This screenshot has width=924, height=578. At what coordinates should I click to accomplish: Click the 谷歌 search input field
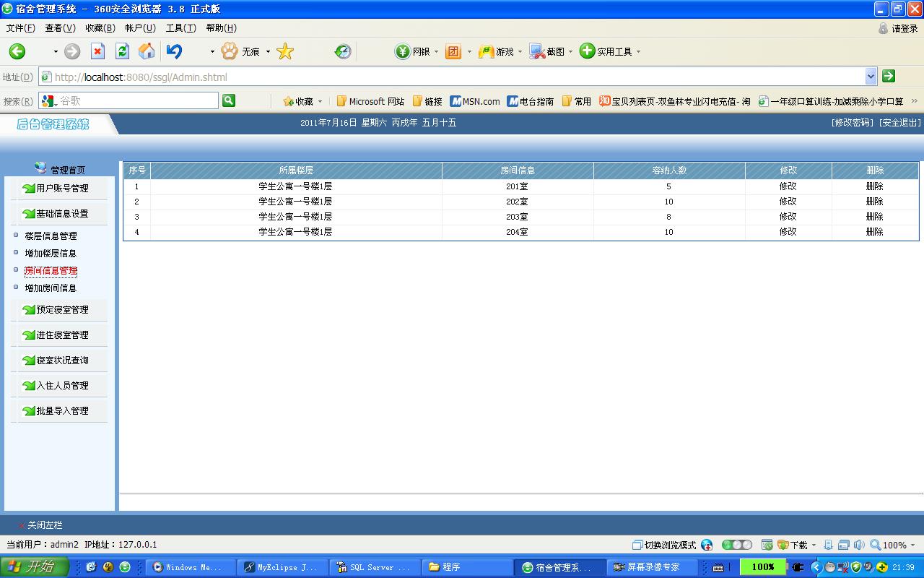point(137,101)
